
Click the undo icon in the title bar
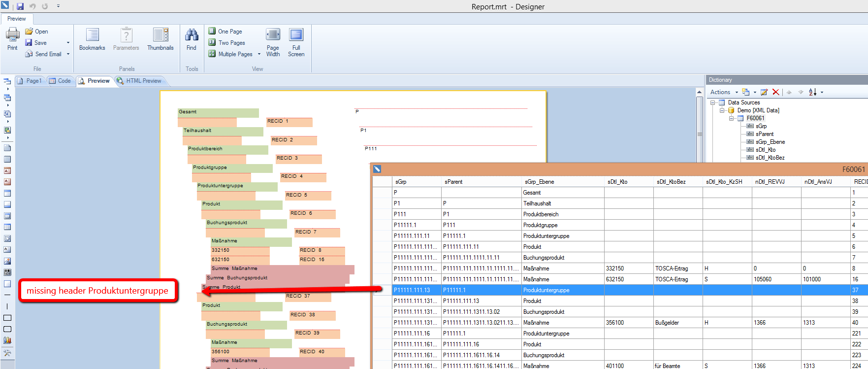point(32,6)
